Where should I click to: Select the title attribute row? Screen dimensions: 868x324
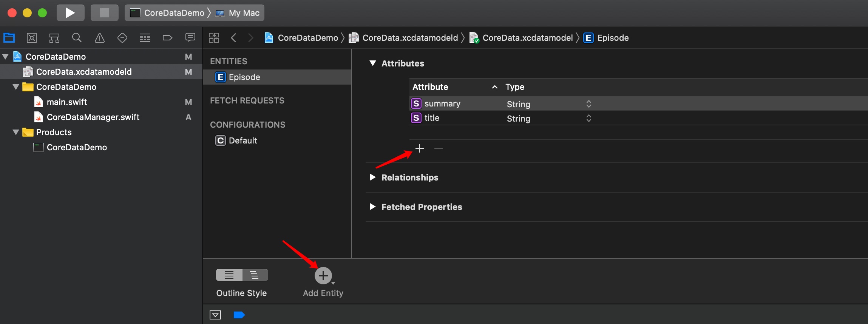(638, 118)
